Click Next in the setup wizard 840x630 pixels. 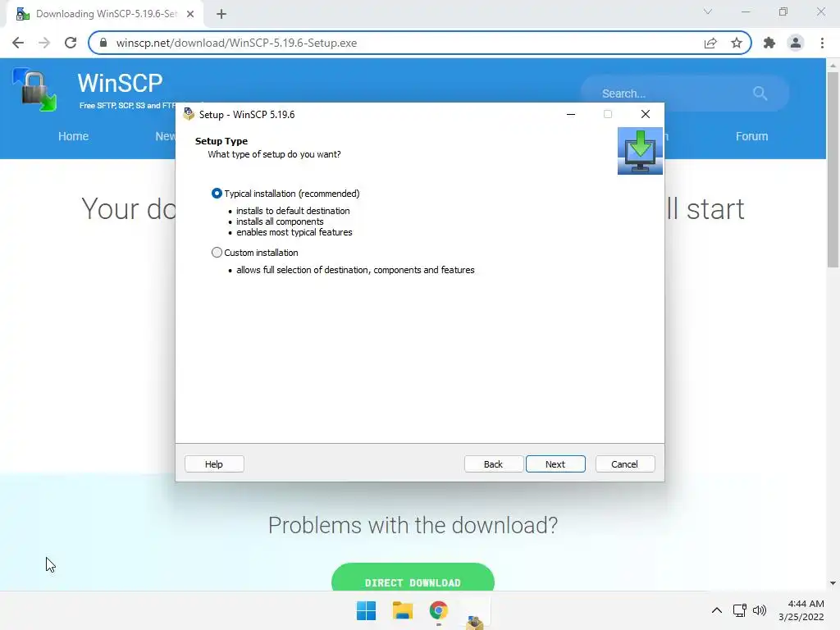pos(555,464)
